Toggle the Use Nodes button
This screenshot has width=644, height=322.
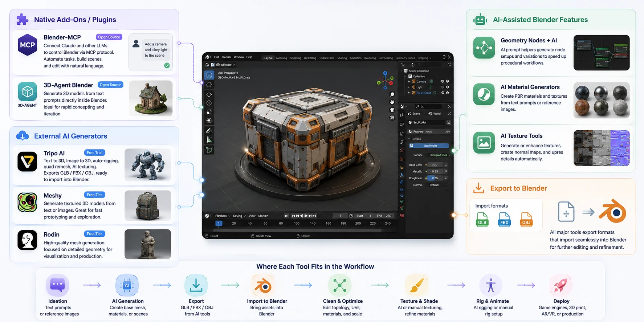point(429,146)
